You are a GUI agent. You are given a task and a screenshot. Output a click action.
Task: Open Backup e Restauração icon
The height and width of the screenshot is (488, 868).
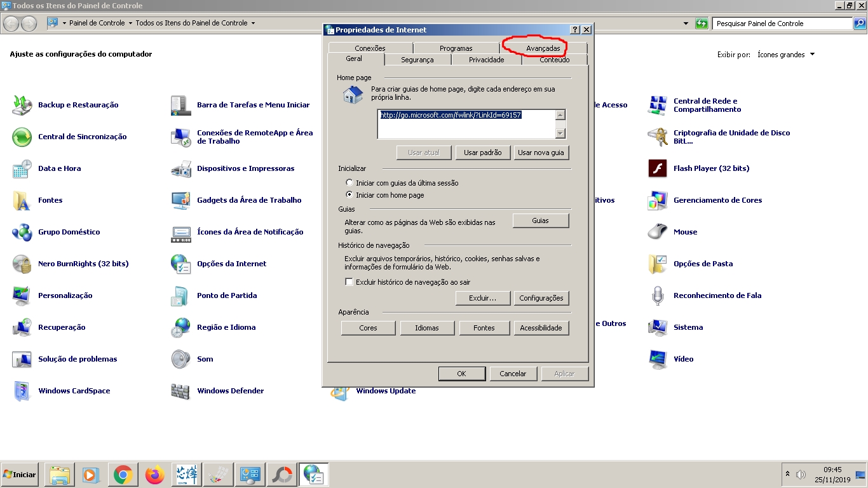(22, 105)
